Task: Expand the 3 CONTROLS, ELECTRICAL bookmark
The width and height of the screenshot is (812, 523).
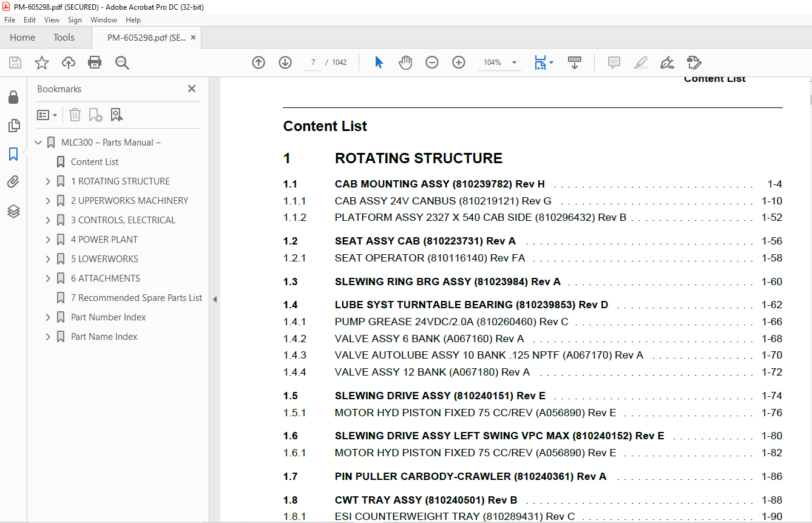Action: [48, 220]
